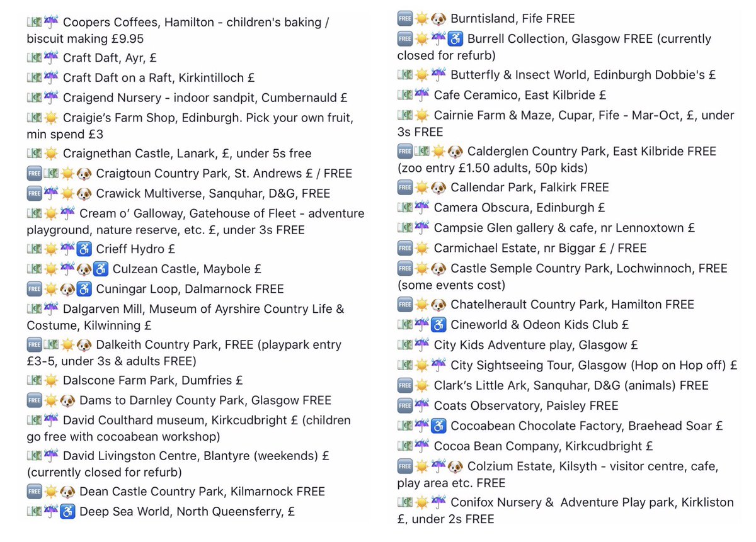Click the FREE badge before Dean Castle Country Park
This screenshot has height=542, width=756.
(x=34, y=492)
